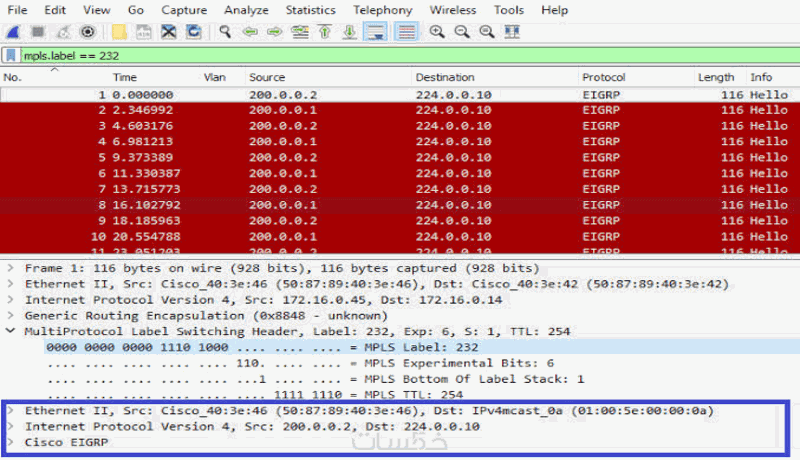800x460 pixels.
Task: Open the display filter bookmark icon
Action: pos(11,56)
